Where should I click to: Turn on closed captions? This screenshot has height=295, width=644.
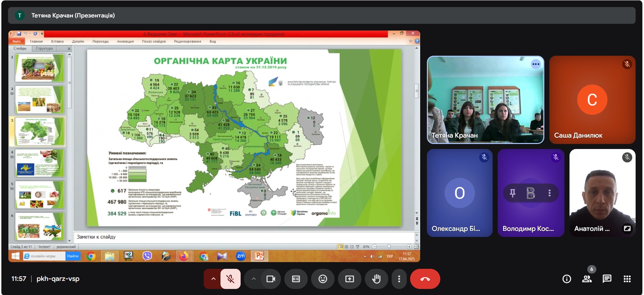[296, 279]
